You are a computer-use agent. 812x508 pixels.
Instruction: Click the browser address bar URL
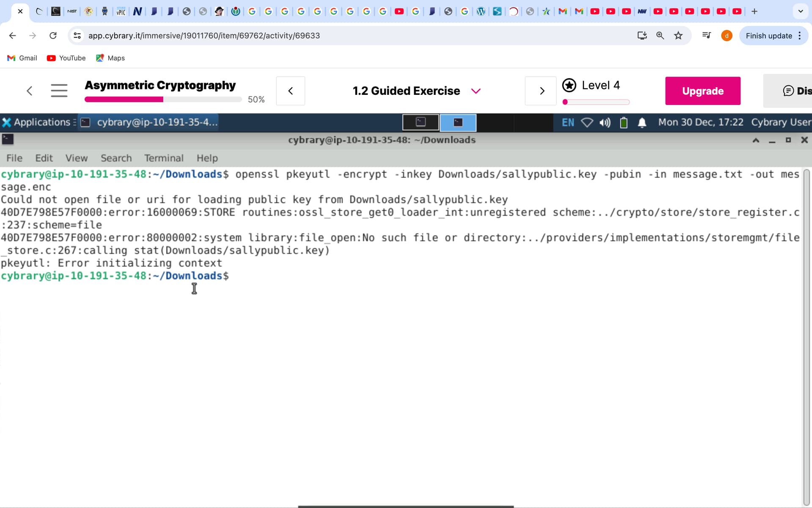tap(204, 36)
